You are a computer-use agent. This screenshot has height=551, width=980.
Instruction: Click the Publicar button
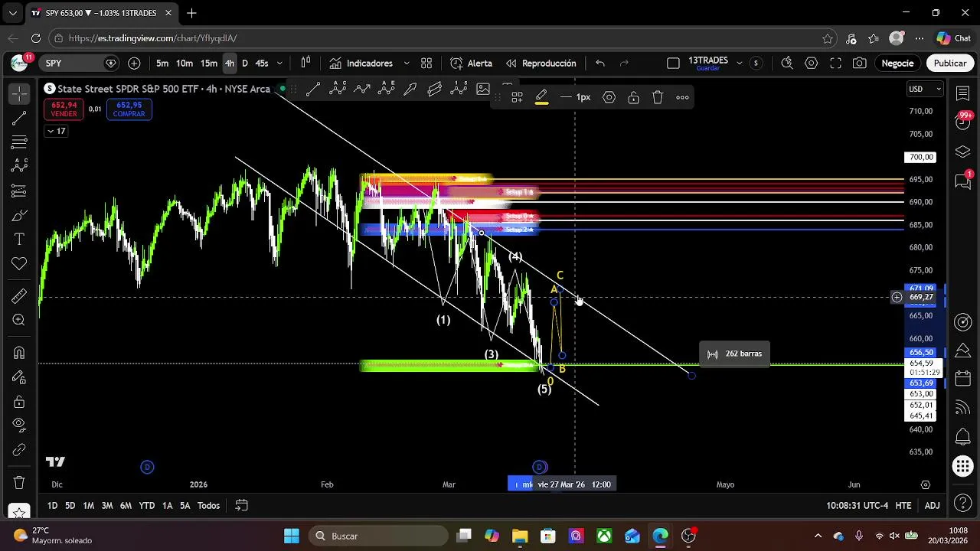point(950,64)
